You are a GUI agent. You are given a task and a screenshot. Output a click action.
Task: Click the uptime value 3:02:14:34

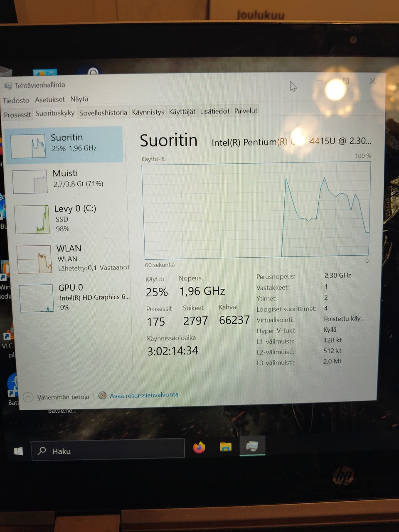pos(172,351)
